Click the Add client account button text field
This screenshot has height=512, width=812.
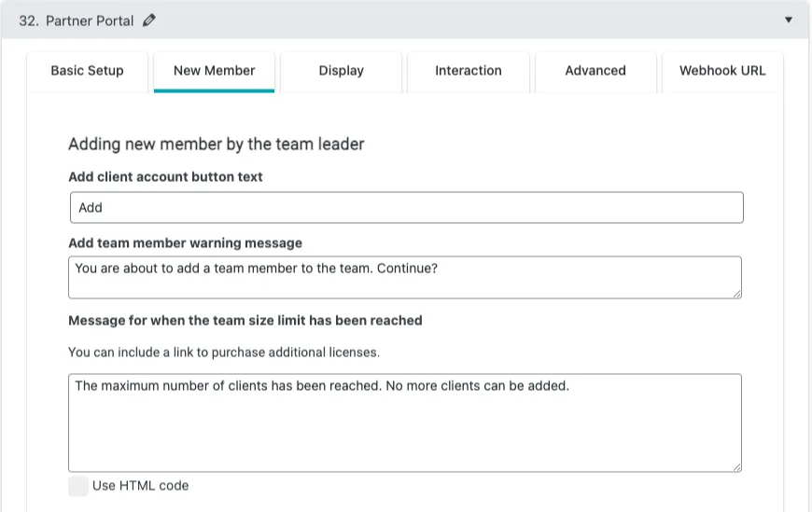[x=406, y=207]
